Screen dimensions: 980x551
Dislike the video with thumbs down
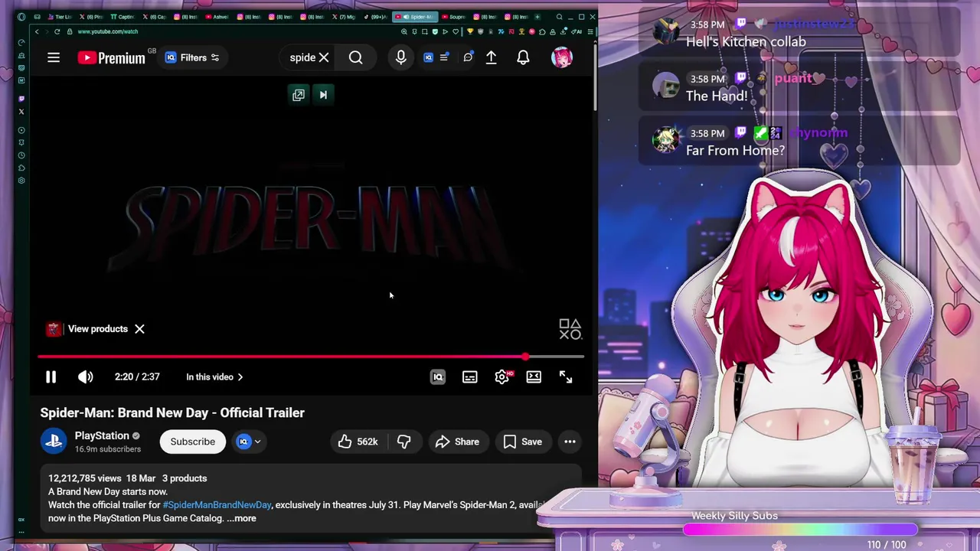403,442
